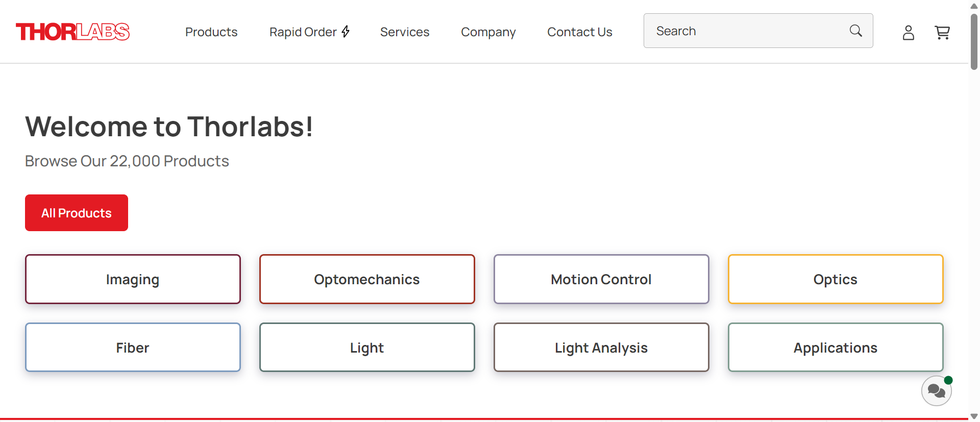Open the shopping cart icon
The image size is (980, 422).
[x=942, y=33]
